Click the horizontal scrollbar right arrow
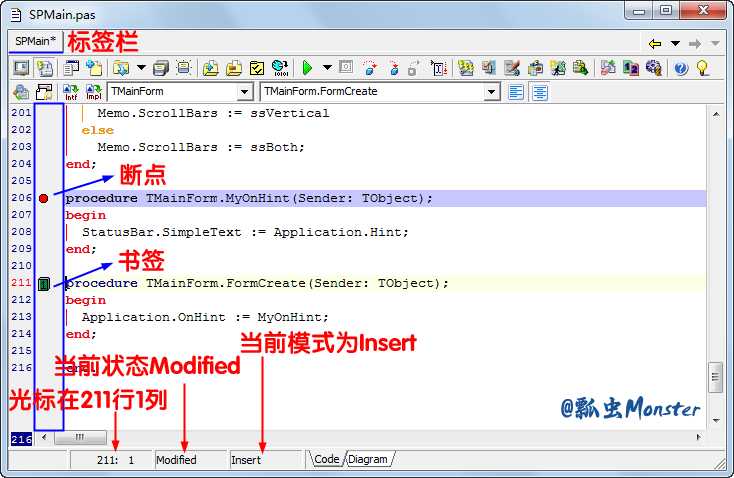Screen dimensions: 734x478 pos(698,437)
